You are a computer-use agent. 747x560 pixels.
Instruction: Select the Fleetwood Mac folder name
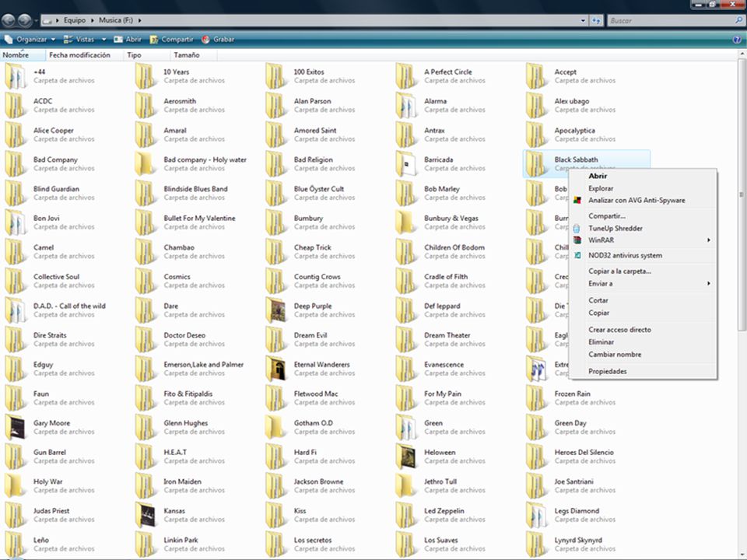click(x=316, y=394)
